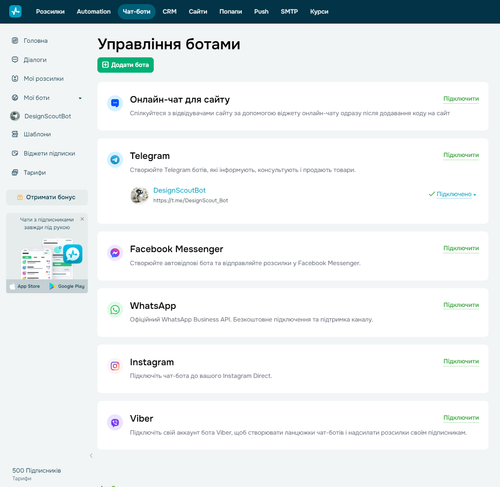Go to Віджети підписки in sidebar

coord(49,154)
